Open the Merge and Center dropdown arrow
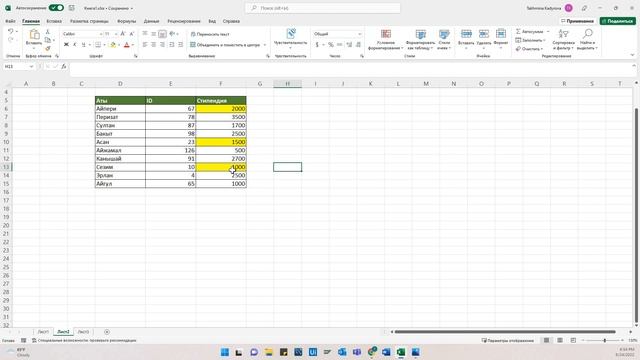The width and height of the screenshot is (640, 360). (264, 45)
